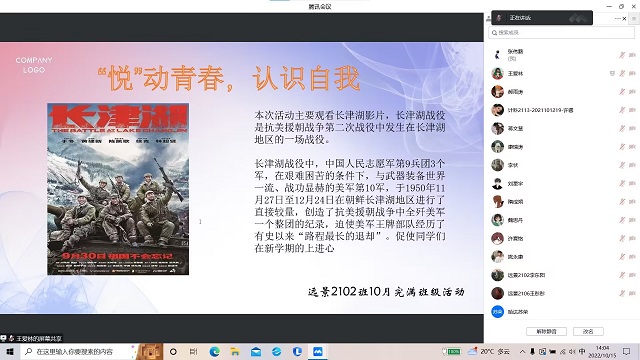The height and width of the screenshot is (360, 640).
Task: Click screen-share indicator icon in 王爱林 row
Action: [612, 73]
